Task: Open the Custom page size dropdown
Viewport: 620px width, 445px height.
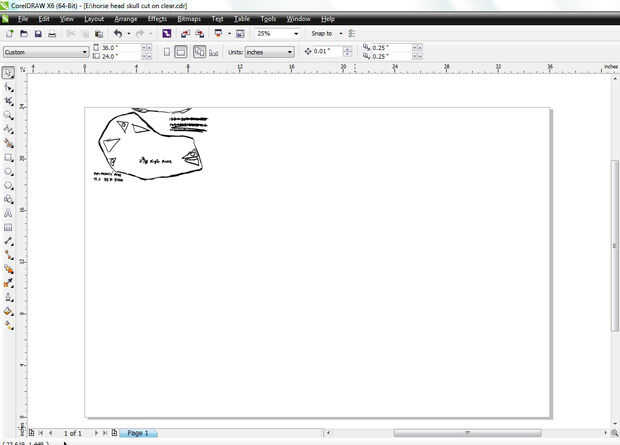Action: [84, 52]
